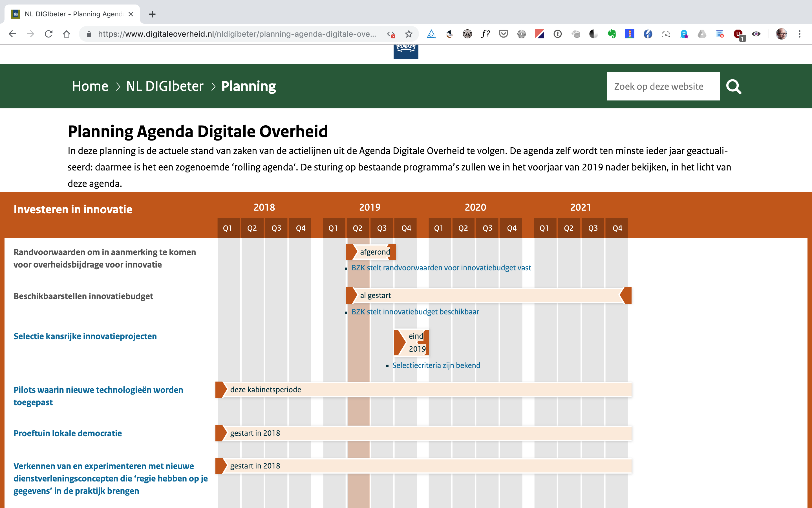Screen dimensions: 812x508
Task: Click the browser forward arrow
Action: coord(30,34)
